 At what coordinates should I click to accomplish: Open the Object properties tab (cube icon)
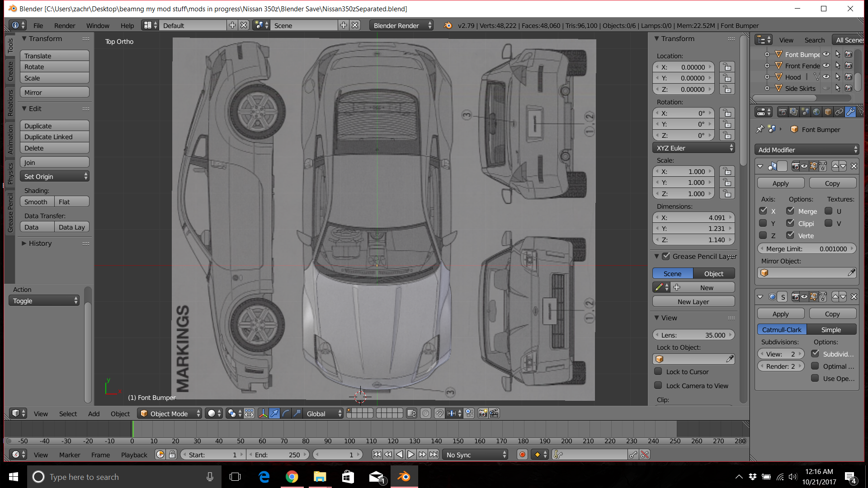pos(828,112)
